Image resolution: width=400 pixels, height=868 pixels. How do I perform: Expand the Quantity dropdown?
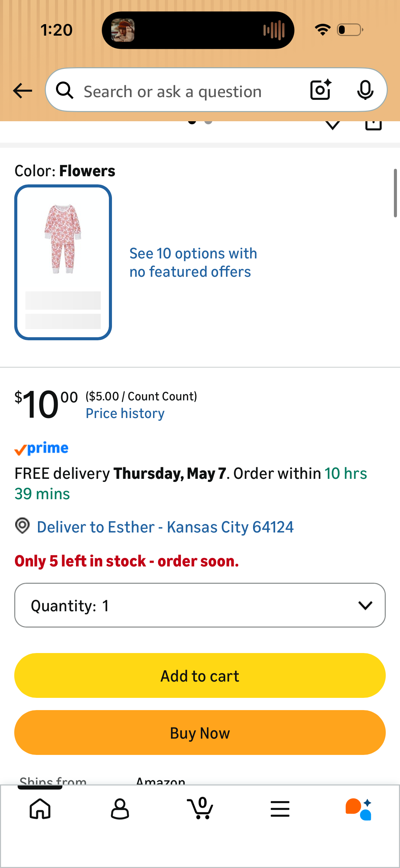(200, 605)
